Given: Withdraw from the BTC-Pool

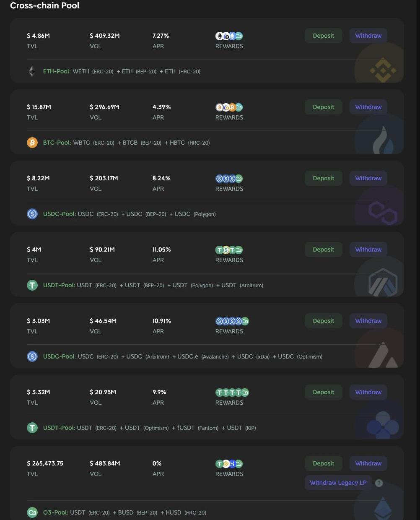Looking at the screenshot, I should point(368,107).
